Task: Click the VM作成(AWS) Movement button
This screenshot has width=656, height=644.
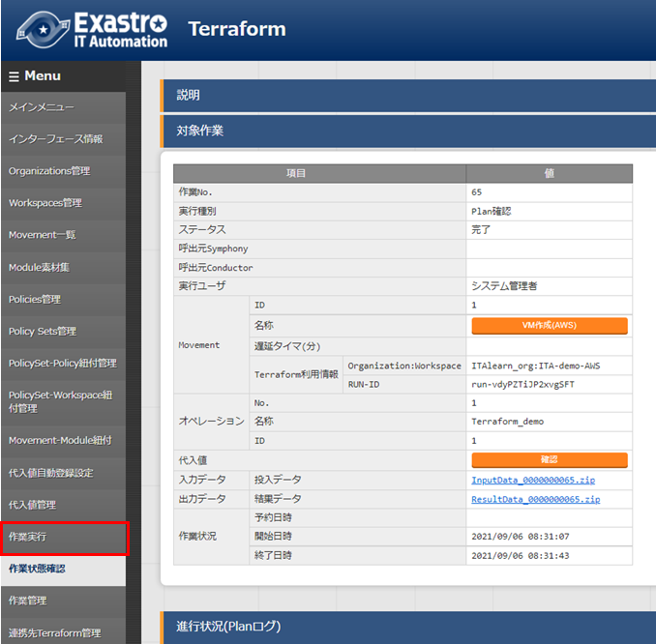Action: tap(550, 326)
